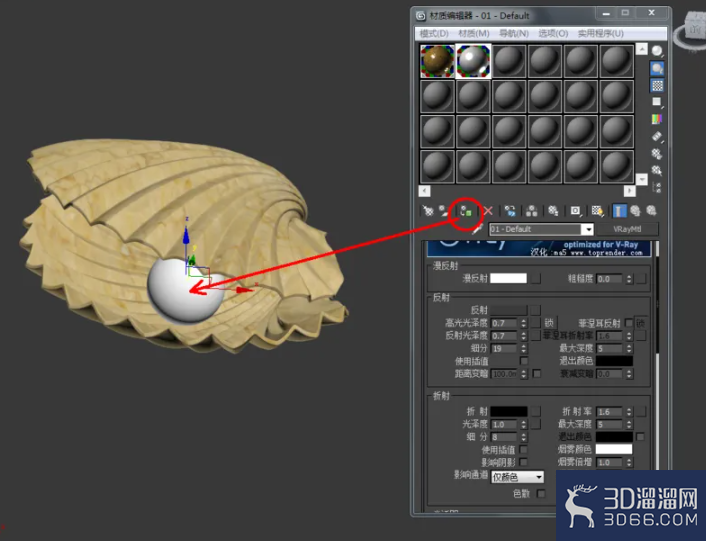The image size is (706, 541).
Task: Enable the 色散 checkbox
Action: point(541,494)
